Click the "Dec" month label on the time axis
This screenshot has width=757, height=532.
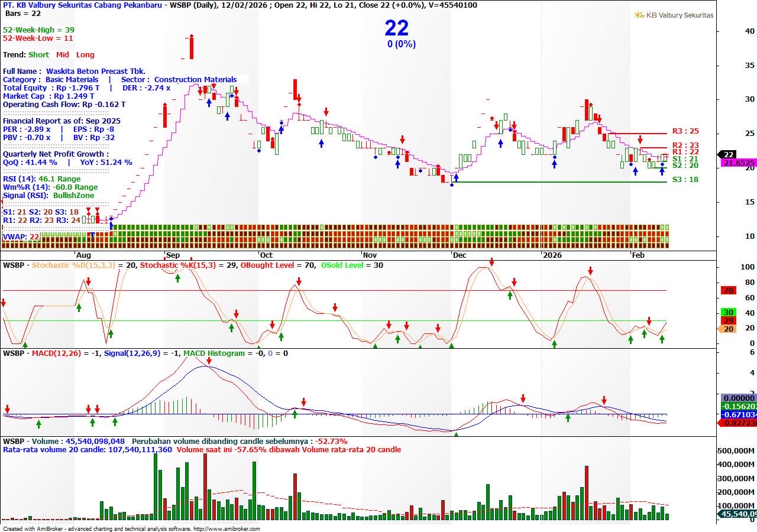[x=460, y=255]
